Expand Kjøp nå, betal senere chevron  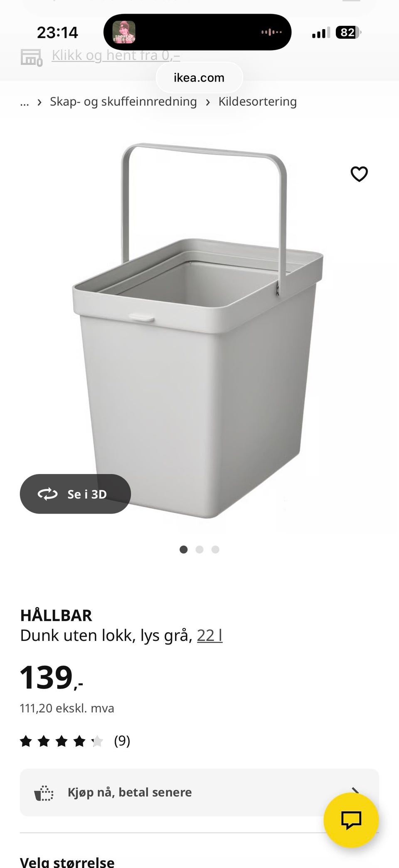[355, 790]
